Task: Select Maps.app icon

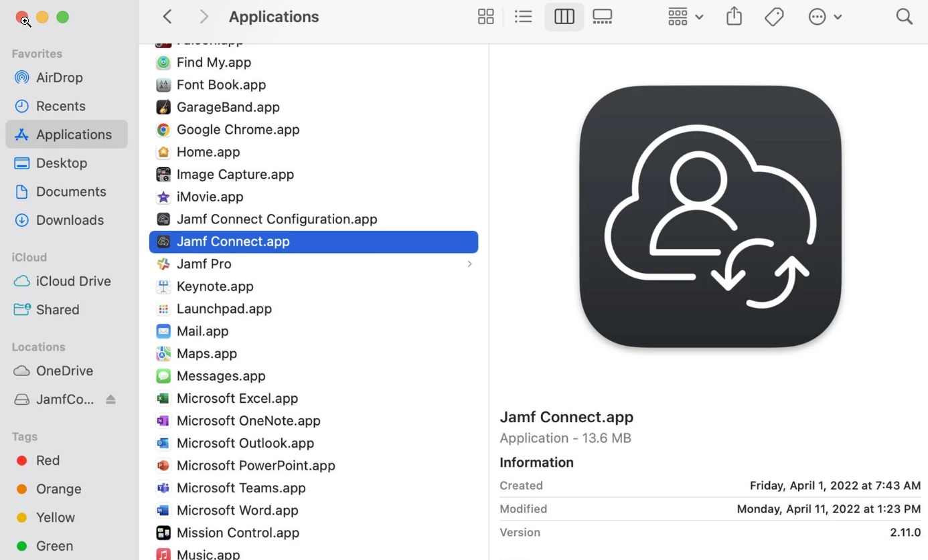Action: 163,354
